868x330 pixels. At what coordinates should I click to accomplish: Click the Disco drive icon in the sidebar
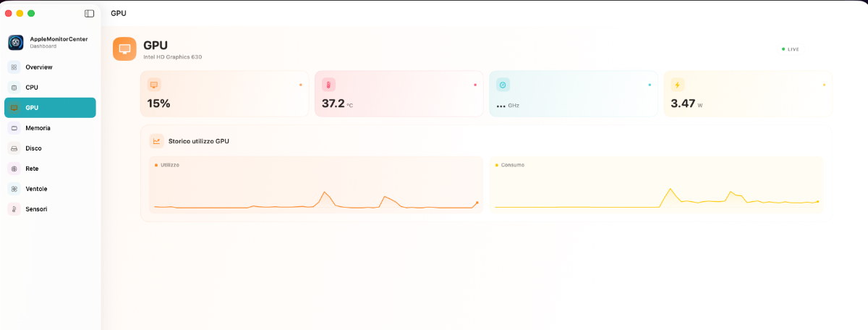click(14, 148)
